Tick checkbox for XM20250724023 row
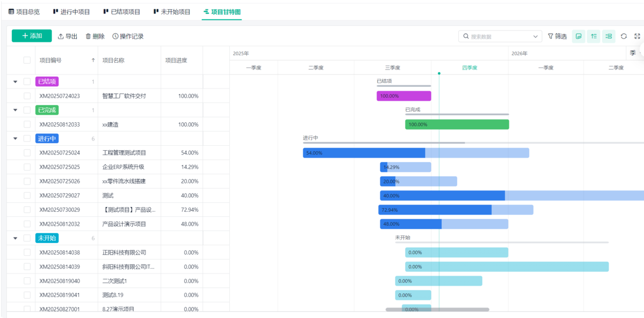 [x=27, y=96]
